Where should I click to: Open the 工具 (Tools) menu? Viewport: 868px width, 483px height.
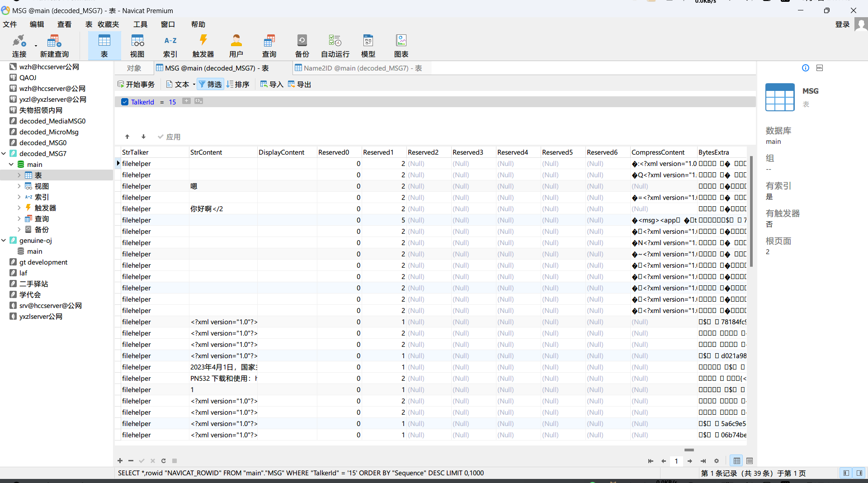(x=140, y=24)
